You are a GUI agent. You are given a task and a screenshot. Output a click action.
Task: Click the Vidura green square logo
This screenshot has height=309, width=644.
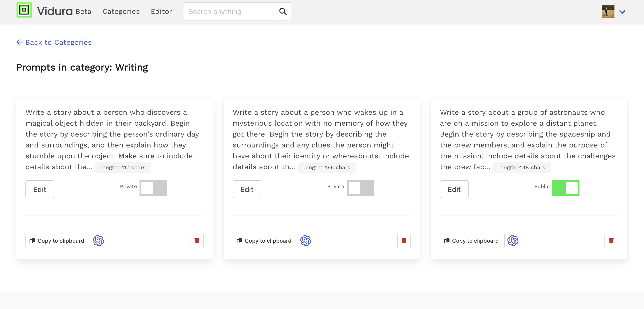point(24,10)
